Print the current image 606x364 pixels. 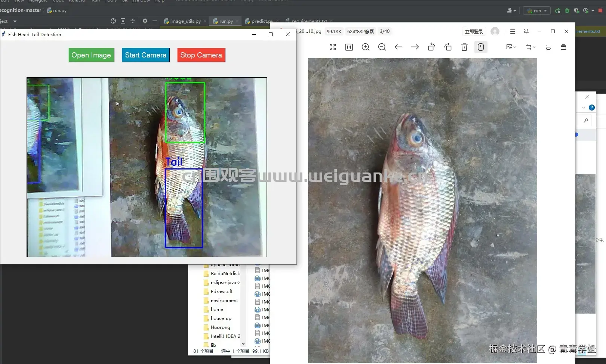[x=548, y=47]
